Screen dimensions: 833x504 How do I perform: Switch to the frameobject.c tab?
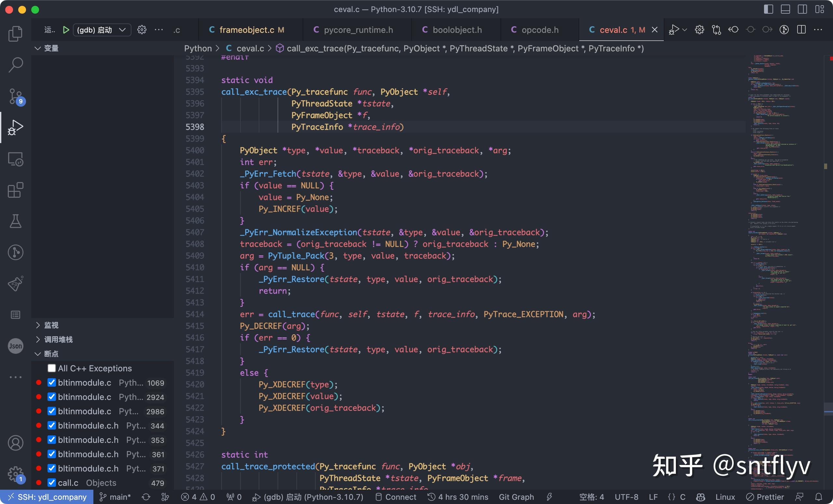click(247, 30)
